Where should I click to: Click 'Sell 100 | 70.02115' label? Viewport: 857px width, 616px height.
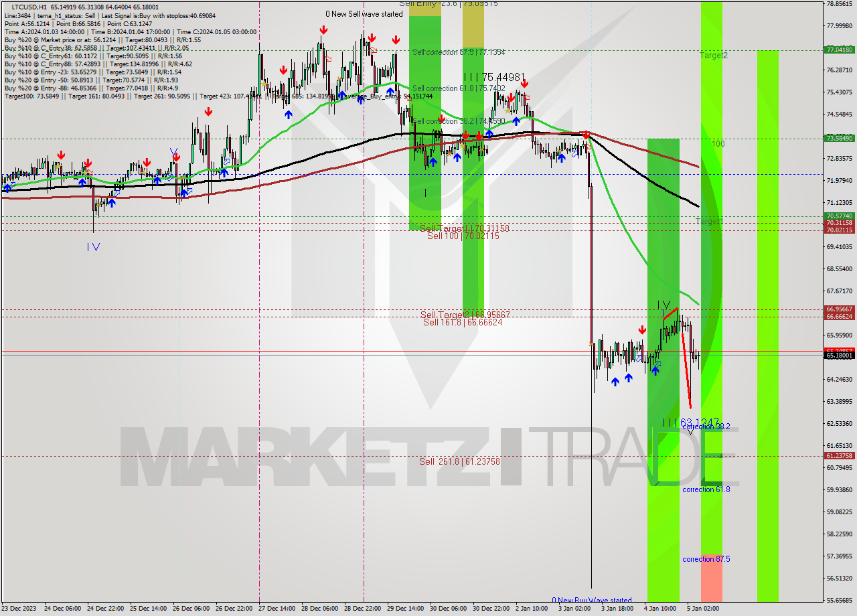[463, 236]
